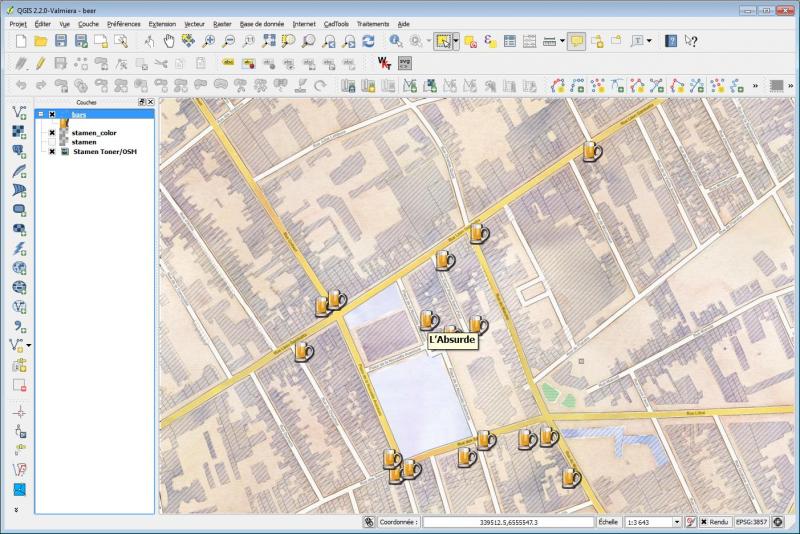The image size is (800, 534).
Task: Save the project with the floppy disk icon
Action: [x=60, y=41]
